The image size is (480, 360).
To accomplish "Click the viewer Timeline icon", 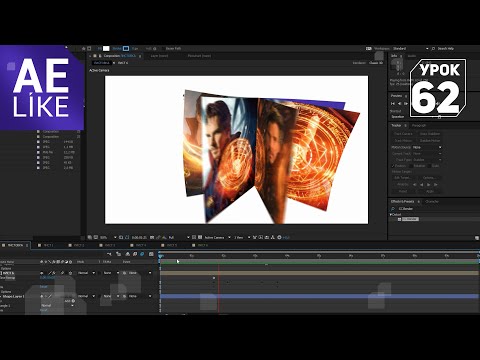I will click(267, 237).
